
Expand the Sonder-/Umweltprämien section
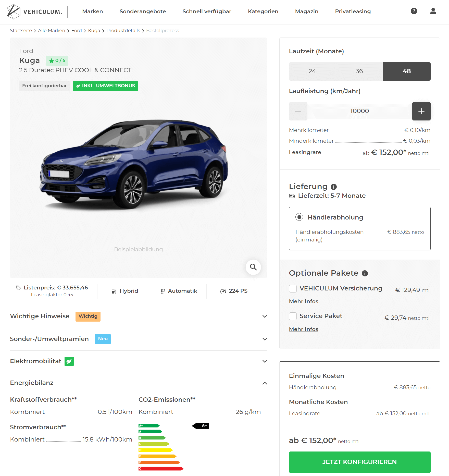click(x=139, y=339)
